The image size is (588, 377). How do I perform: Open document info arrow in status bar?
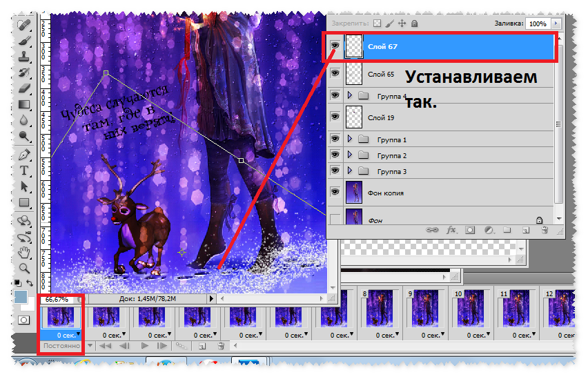(211, 298)
